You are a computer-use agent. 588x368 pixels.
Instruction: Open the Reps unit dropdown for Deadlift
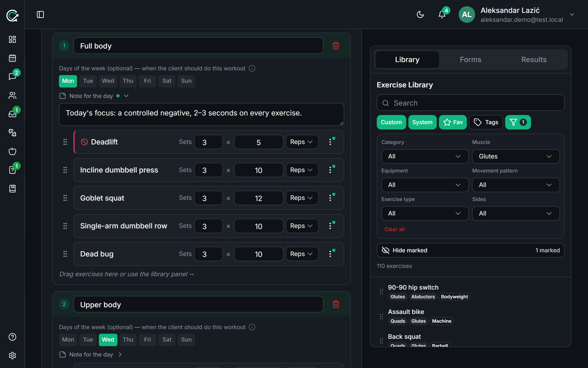click(x=302, y=142)
